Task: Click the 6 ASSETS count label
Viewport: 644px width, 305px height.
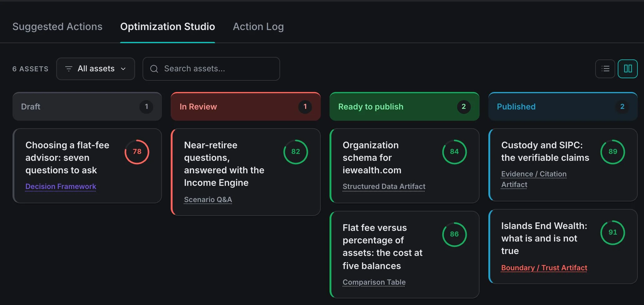Action: point(30,69)
